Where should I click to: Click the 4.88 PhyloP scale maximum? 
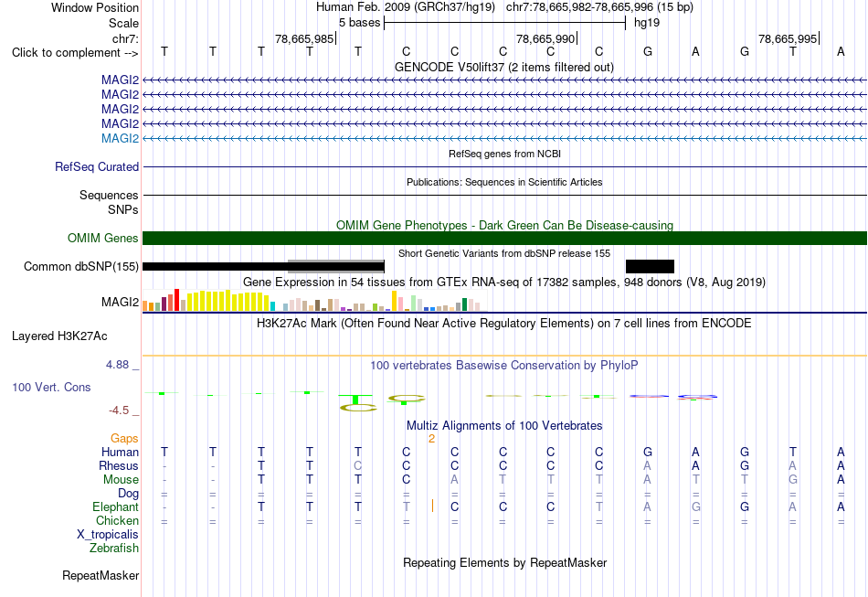pos(117,365)
